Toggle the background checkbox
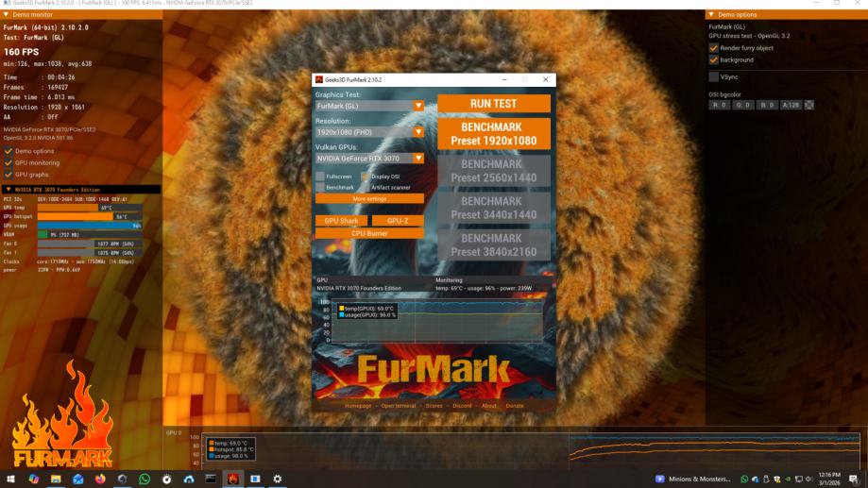Viewport: 868px width, 488px height. click(713, 59)
